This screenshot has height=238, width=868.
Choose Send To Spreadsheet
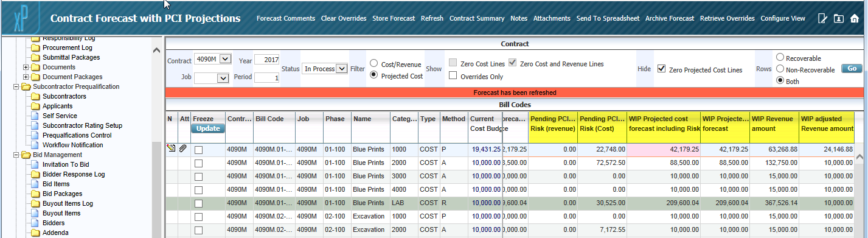(608, 18)
